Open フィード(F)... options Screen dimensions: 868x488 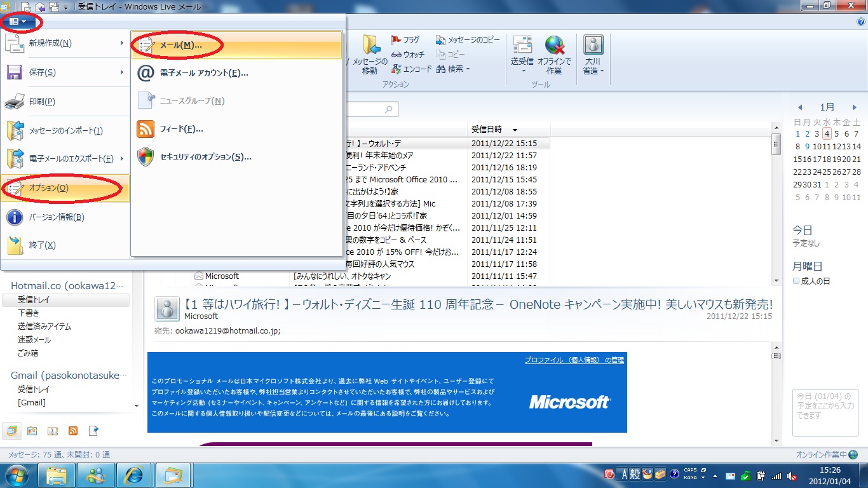click(x=236, y=129)
